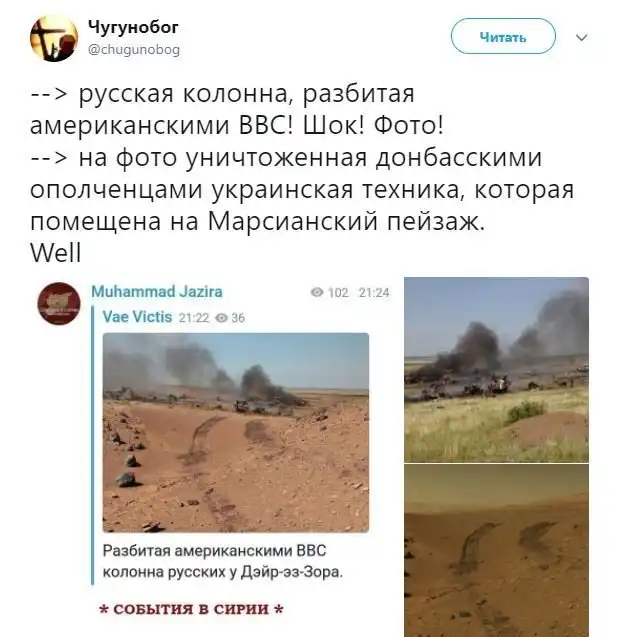Expand the tweet options chevron
Screen dimensions: 623x637
tap(582, 38)
